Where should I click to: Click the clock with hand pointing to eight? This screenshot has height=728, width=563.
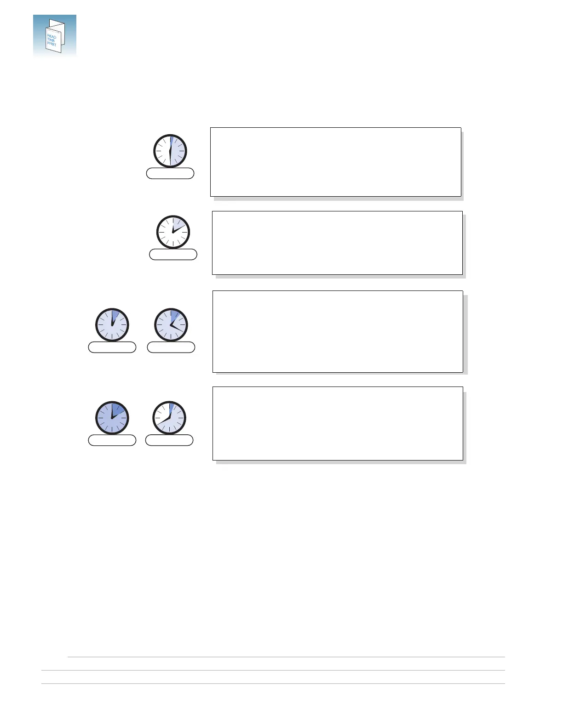pos(169,418)
